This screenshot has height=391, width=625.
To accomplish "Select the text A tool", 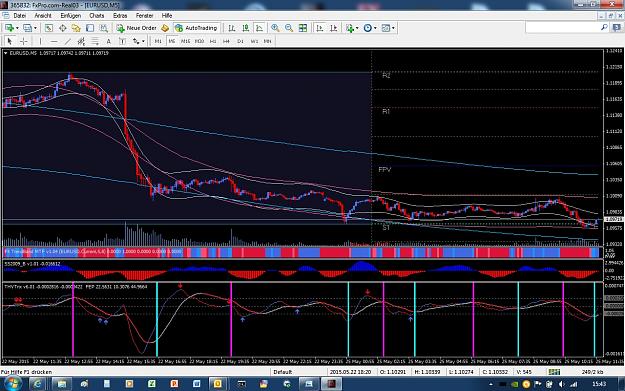I will click(108, 41).
